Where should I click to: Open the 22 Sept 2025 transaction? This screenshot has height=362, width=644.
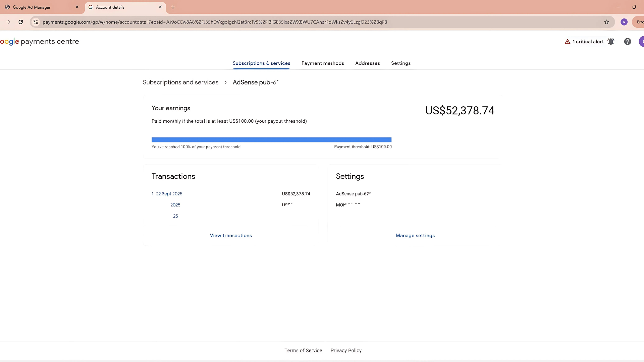tap(169, 194)
